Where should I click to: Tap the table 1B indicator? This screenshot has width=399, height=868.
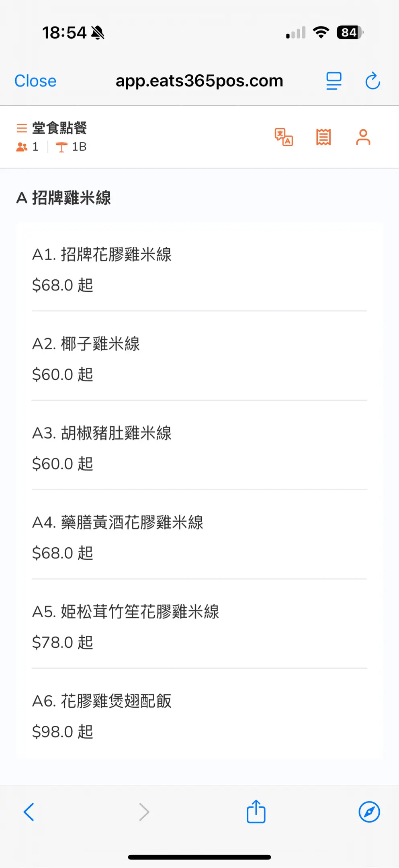coord(72,147)
